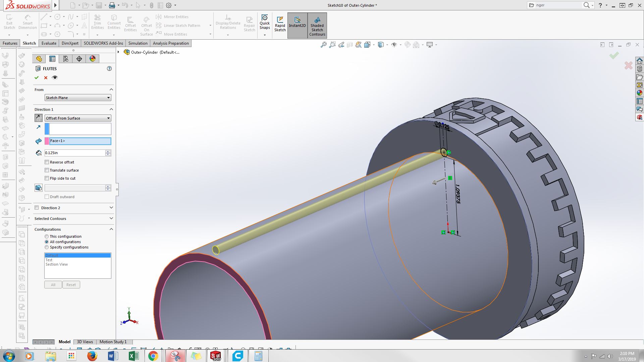Open the Offset From Surface end condition dropdown
Image resolution: width=644 pixels, height=362 pixels.
pos(78,118)
